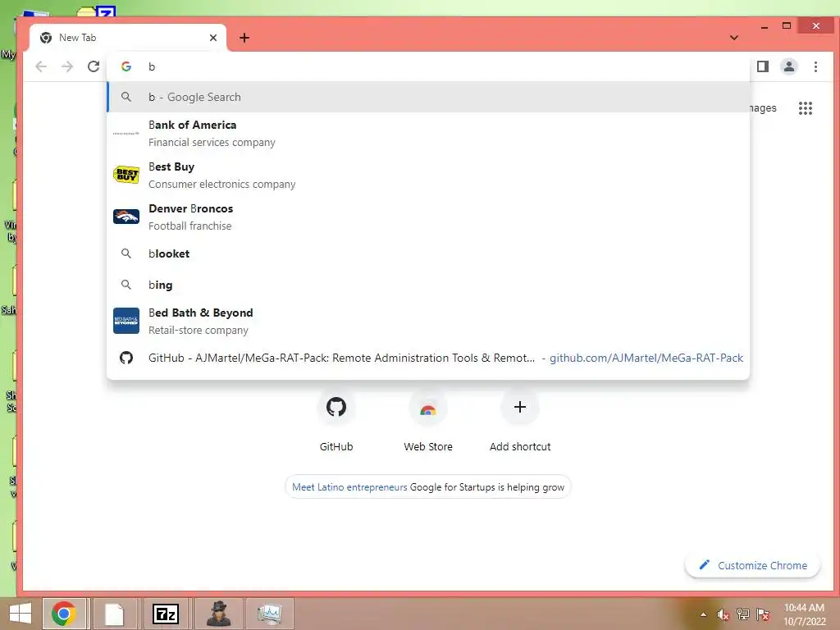The height and width of the screenshot is (630, 840).
Task: Open the Windows Start button
Action: coord(21,614)
